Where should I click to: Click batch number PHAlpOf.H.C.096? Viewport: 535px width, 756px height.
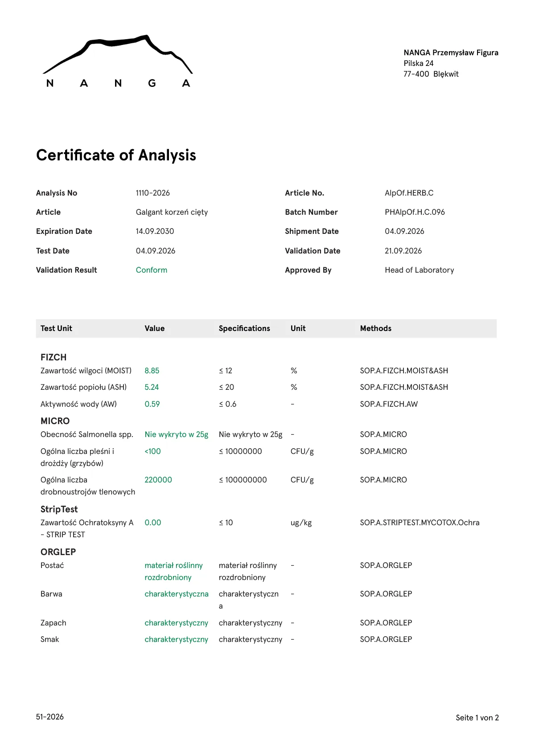tap(415, 212)
